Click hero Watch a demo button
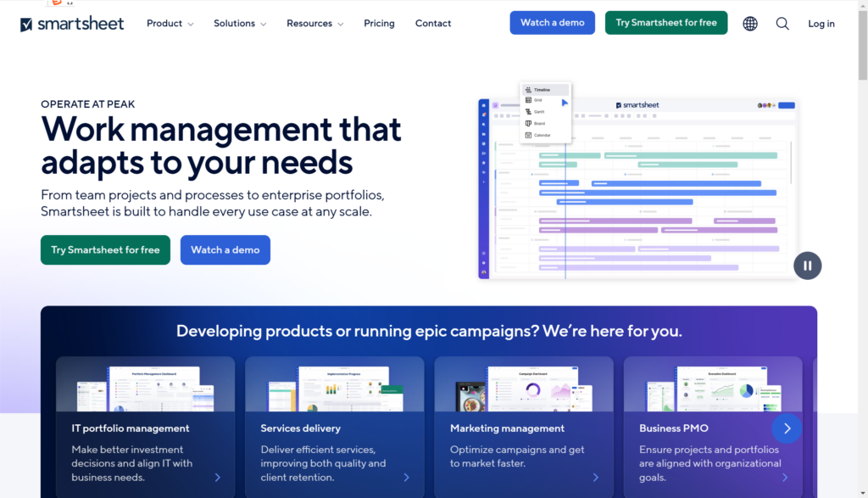868x498 pixels. [225, 249]
